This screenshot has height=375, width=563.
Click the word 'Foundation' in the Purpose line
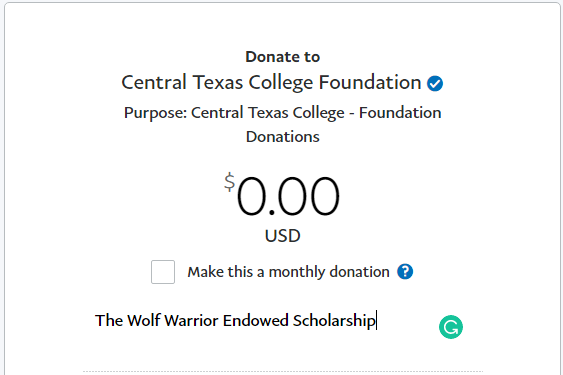click(x=400, y=113)
